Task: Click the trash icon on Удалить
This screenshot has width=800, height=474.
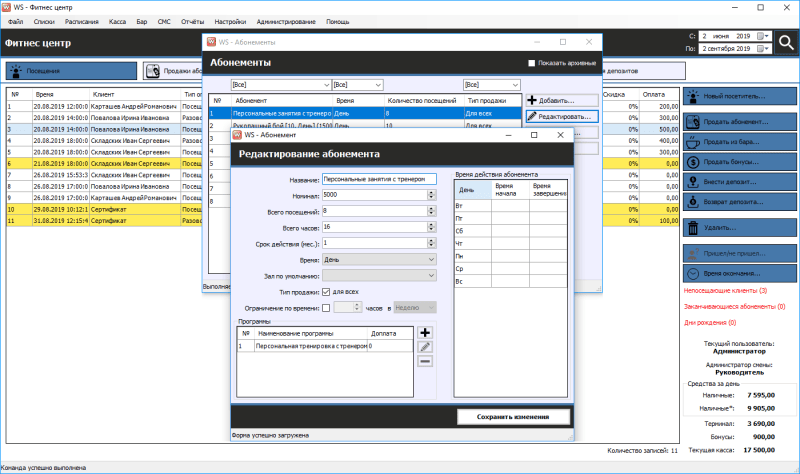Action: pos(691,227)
